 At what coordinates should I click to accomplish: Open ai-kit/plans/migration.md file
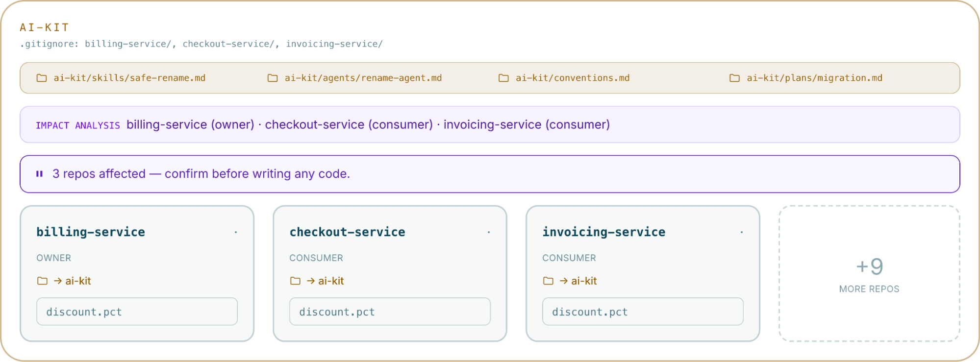click(x=814, y=78)
